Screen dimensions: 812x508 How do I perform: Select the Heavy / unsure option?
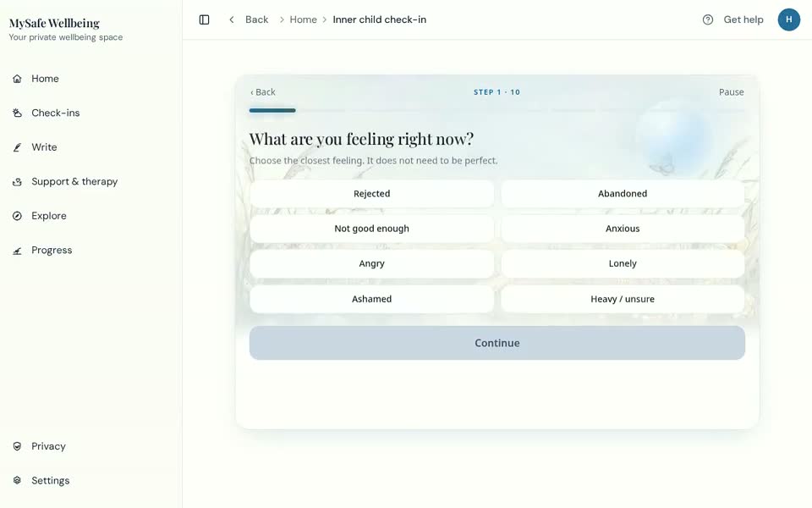click(623, 299)
